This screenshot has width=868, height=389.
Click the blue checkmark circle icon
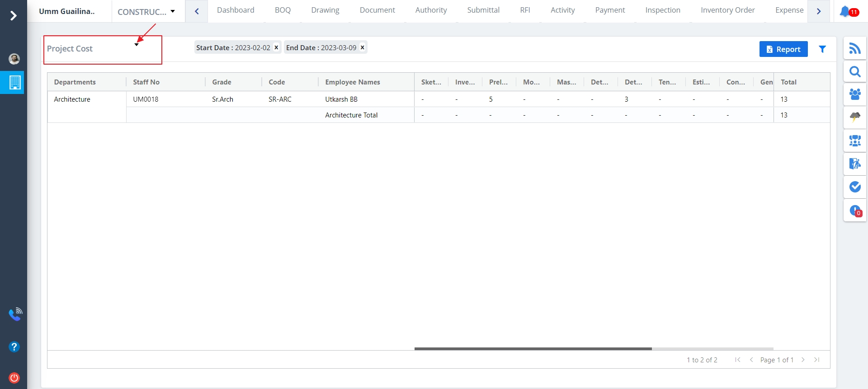pos(854,187)
